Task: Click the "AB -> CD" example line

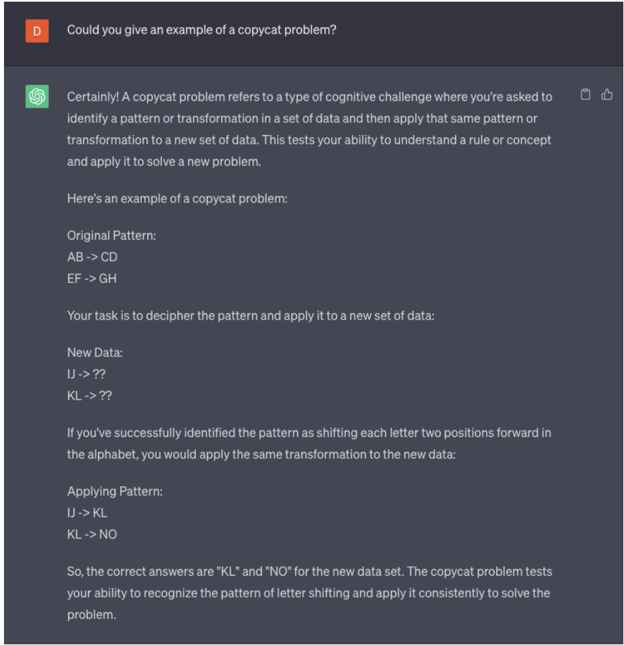Action: tap(92, 257)
